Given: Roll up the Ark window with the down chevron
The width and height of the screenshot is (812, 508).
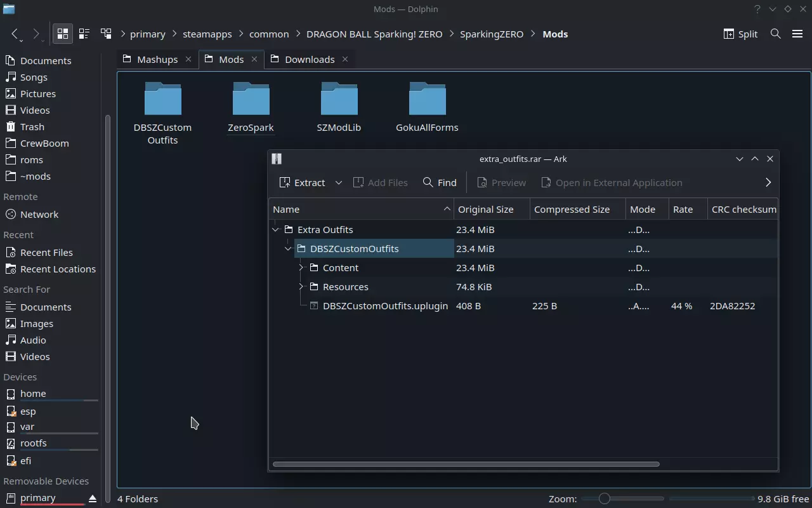Looking at the screenshot, I should (x=739, y=159).
